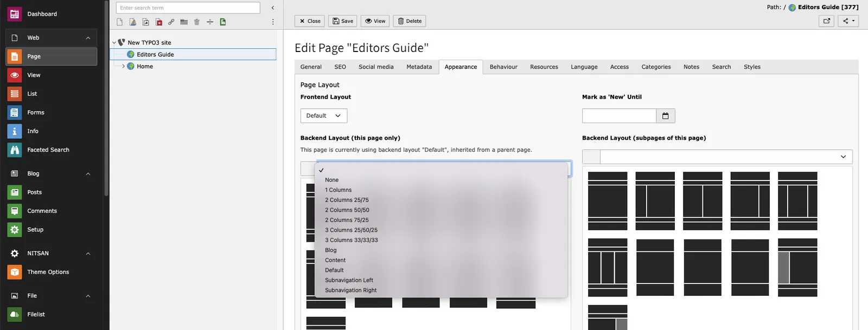Open the Filelist module

coord(52,314)
